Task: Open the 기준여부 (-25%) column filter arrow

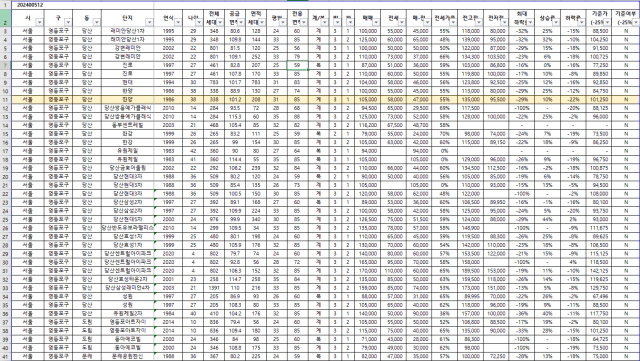Action: pos(635,22)
